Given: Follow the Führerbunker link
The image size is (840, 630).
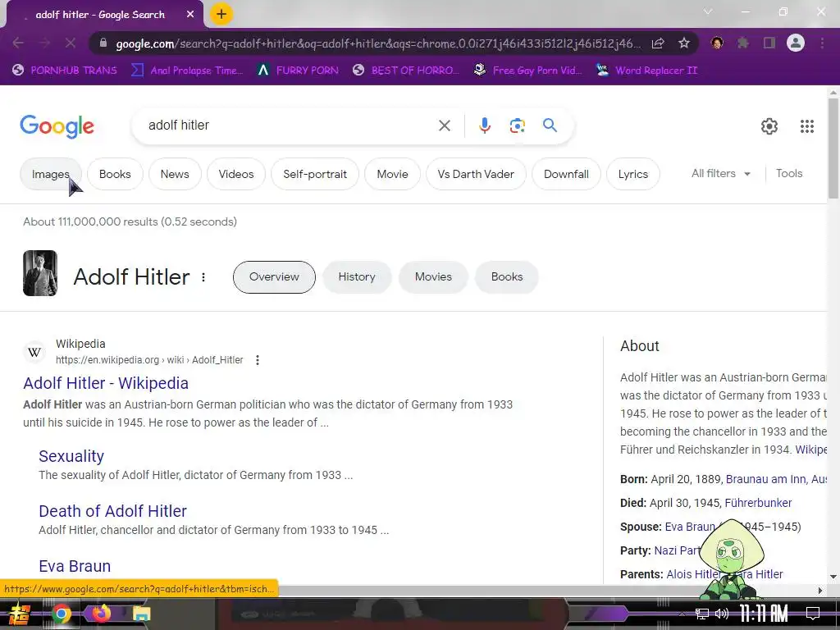Looking at the screenshot, I should coord(758,503).
